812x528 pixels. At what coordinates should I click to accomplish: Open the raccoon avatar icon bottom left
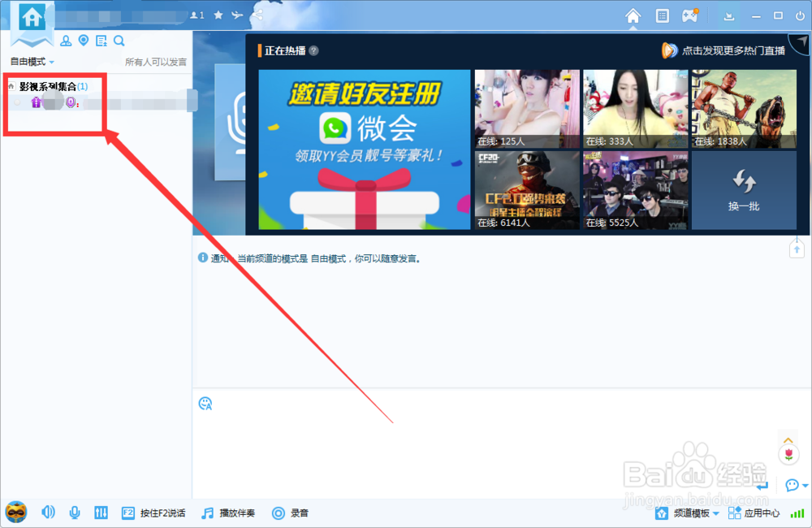(x=16, y=512)
